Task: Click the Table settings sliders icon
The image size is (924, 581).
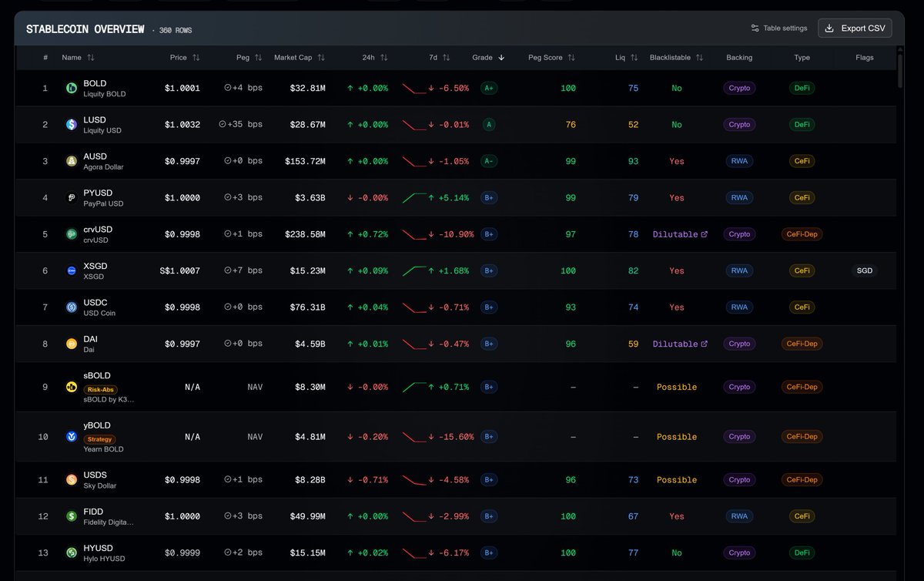Action: click(x=755, y=29)
